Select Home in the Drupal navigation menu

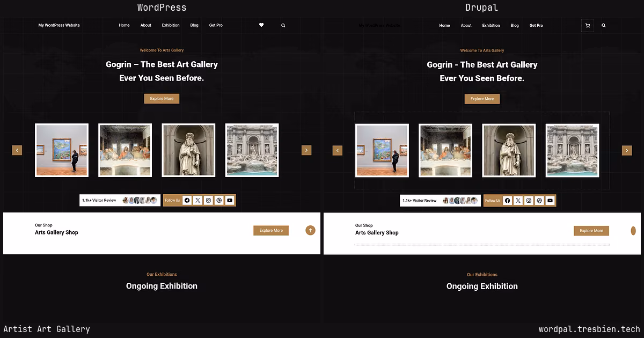(x=444, y=25)
